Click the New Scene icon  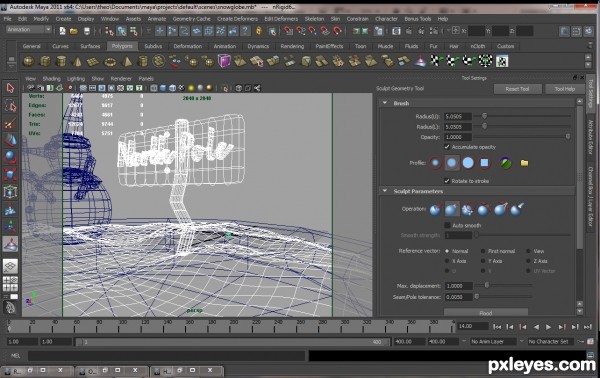pos(62,31)
